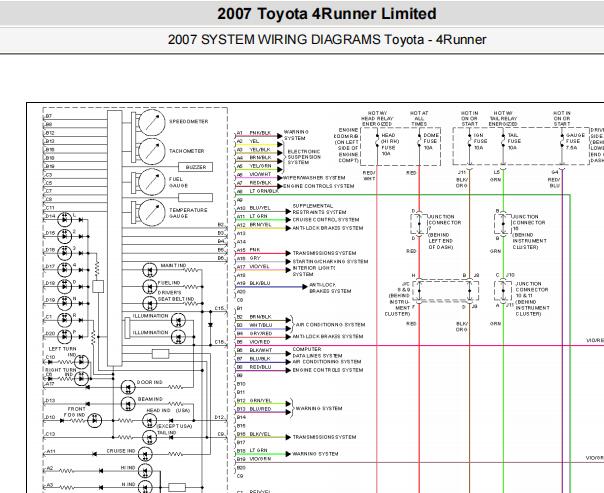The width and height of the screenshot is (604, 493).
Task: Click the RIGHT TURN IND label
Action: 61,372
